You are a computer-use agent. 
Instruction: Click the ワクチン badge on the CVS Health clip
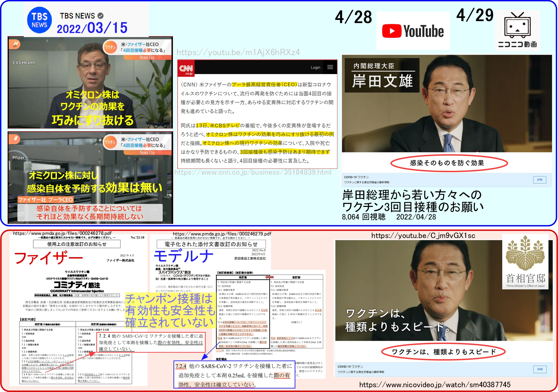[x=110, y=47]
